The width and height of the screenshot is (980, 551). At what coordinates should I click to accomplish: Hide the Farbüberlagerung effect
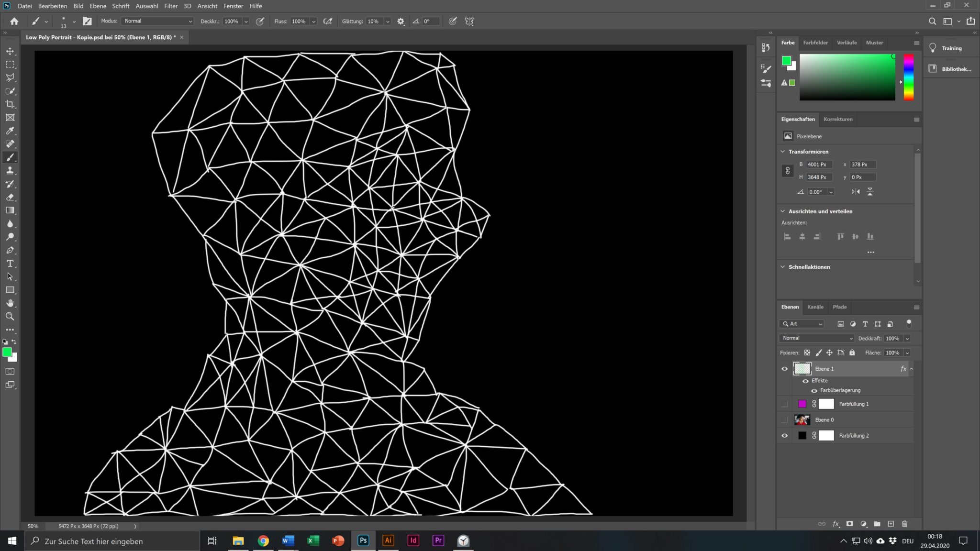point(814,390)
